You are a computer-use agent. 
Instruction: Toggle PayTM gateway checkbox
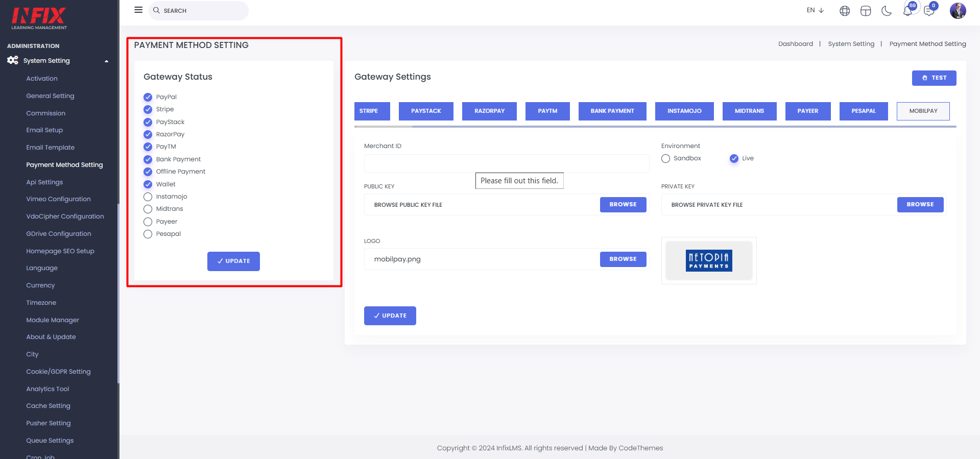[148, 147]
